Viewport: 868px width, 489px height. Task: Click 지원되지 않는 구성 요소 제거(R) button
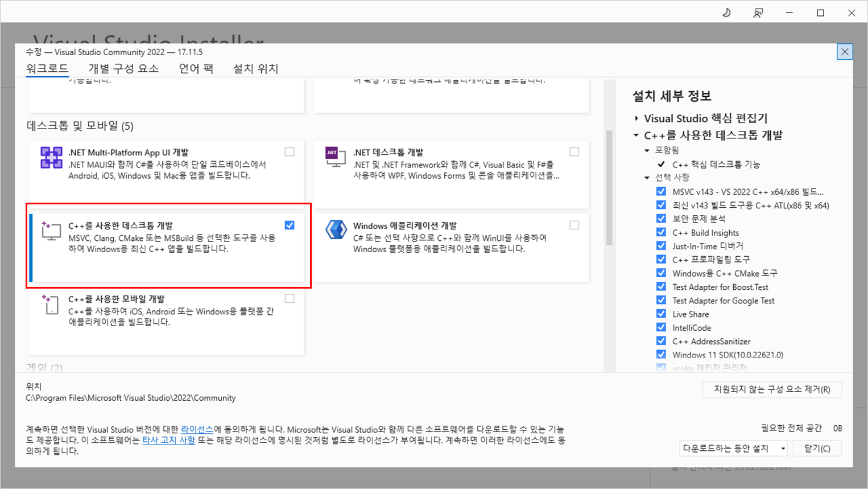point(772,389)
